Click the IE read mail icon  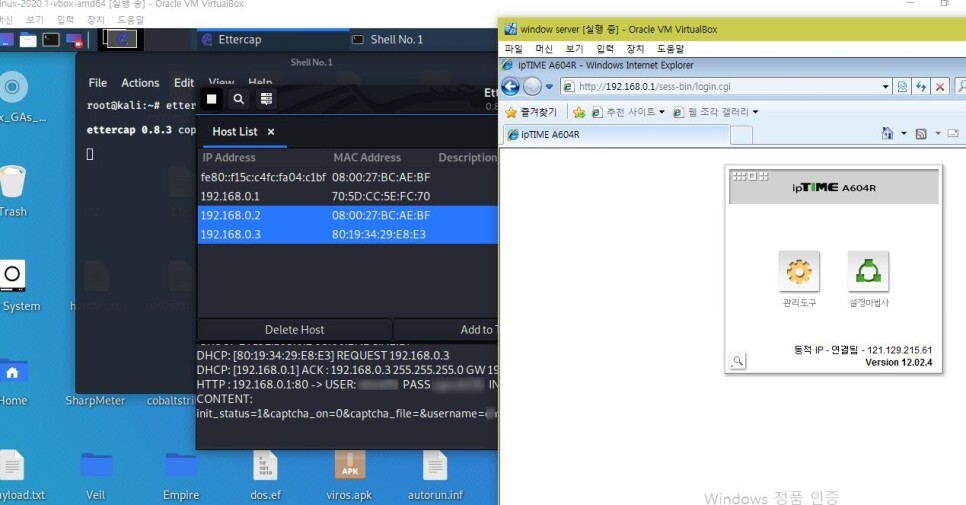953,133
